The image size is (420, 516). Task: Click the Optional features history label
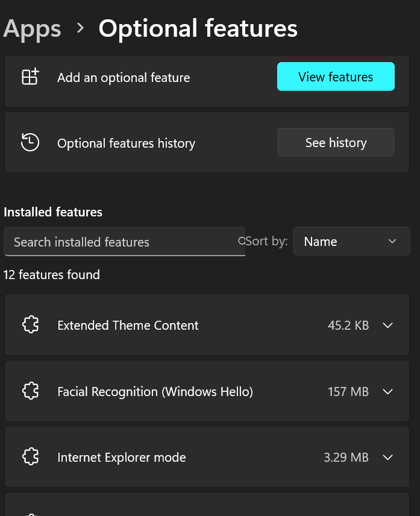pos(127,143)
